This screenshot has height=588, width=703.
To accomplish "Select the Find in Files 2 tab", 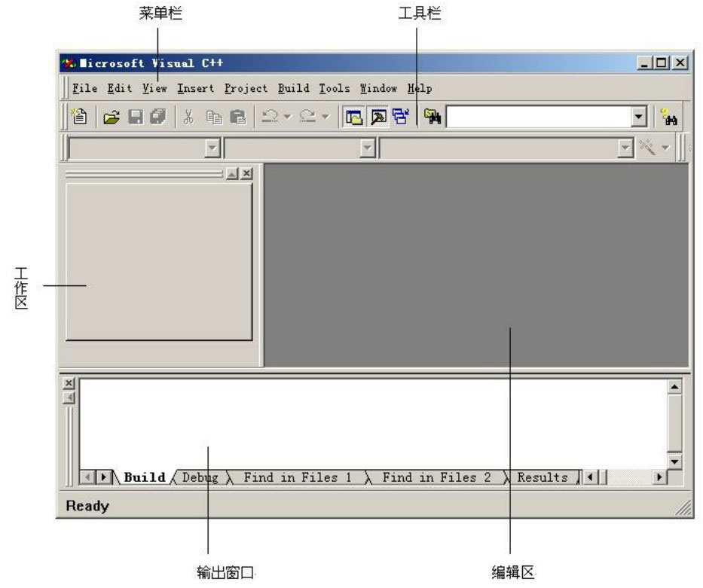I will tap(436, 477).
